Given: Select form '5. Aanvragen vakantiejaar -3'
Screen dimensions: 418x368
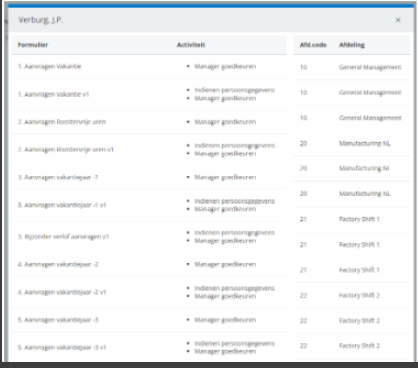Looking at the screenshot, I should pos(58,320).
